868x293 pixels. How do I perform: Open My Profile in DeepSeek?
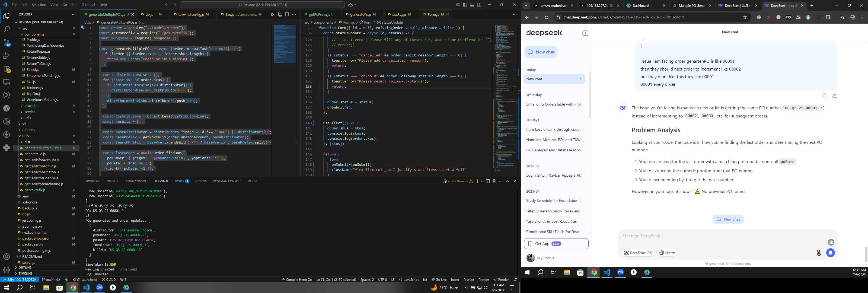545,258
